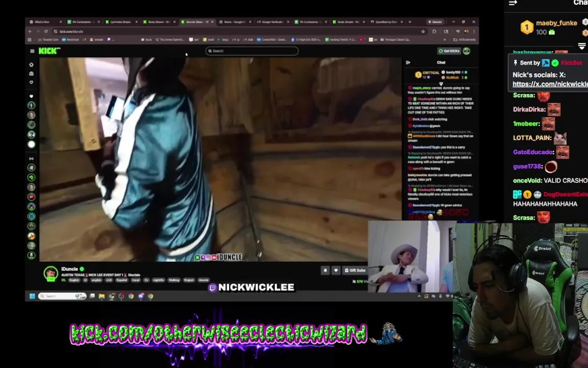588x368 pixels.
Task: Switch to the 'Speedtest by Ookla' tab
Action: [x=386, y=22]
